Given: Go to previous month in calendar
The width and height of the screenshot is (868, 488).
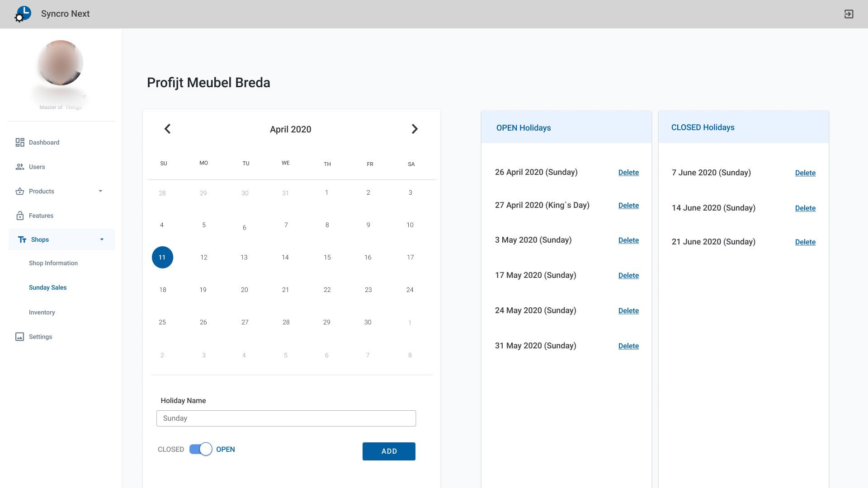Looking at the screenshot, I should (167, 129).
